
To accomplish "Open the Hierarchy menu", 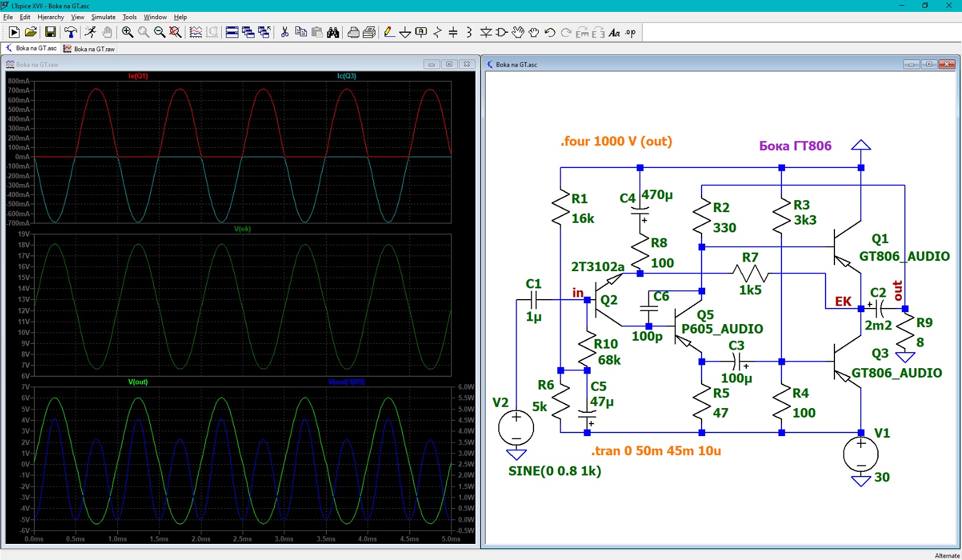I will (51, 17).
